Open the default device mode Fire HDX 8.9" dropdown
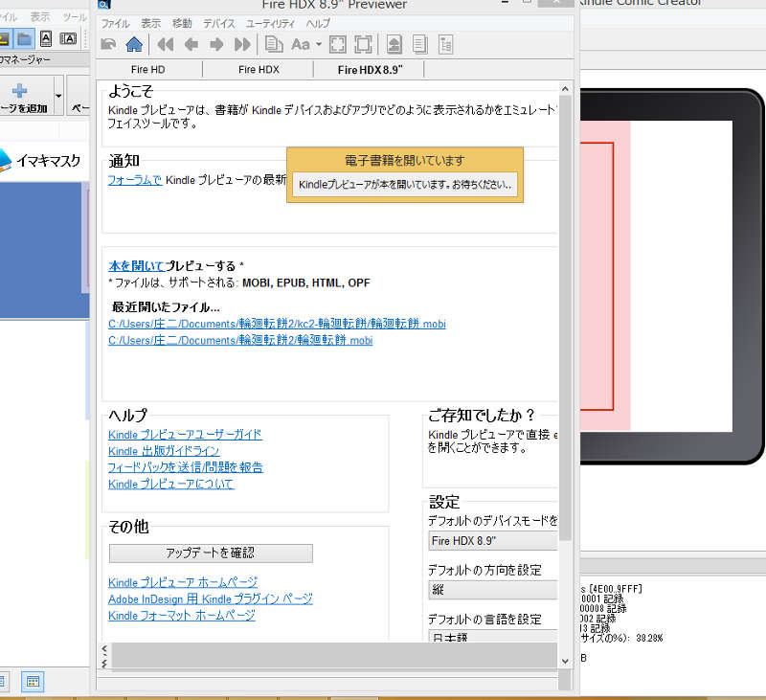This screenshot has width=766, height=700. coord(492,541)
